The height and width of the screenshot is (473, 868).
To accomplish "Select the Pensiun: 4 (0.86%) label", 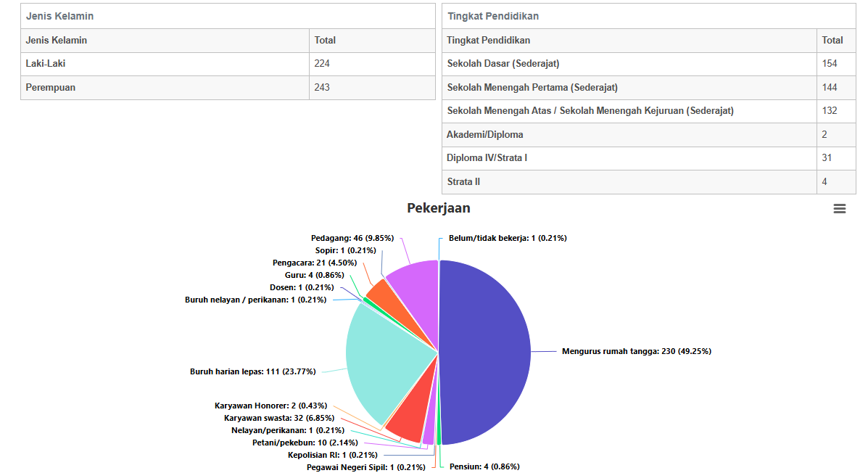I will 484,467.
